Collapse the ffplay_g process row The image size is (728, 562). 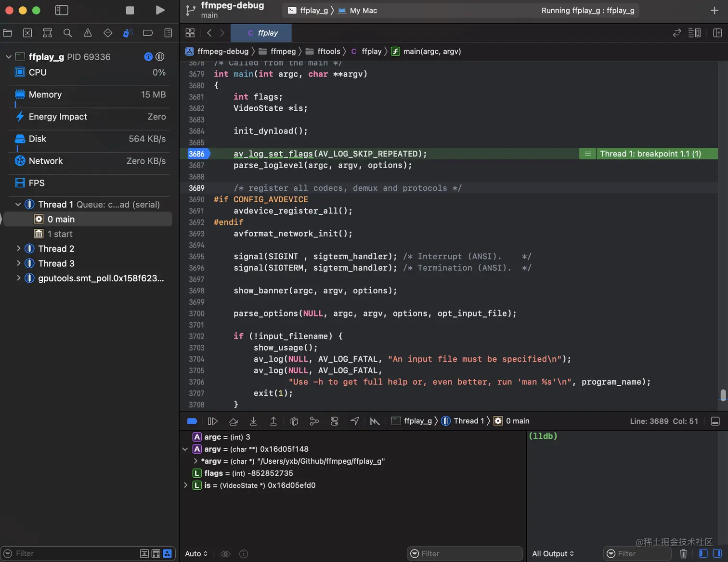click(8, 57)
